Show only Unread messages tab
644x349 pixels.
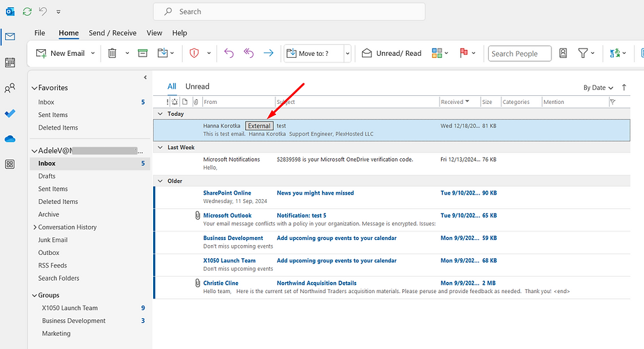point(197,87)
